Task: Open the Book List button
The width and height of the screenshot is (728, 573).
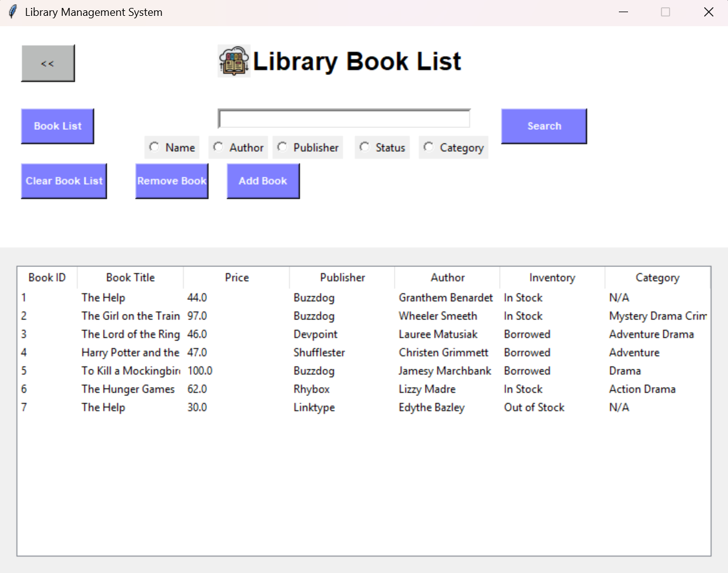Action: pos(57,126)
